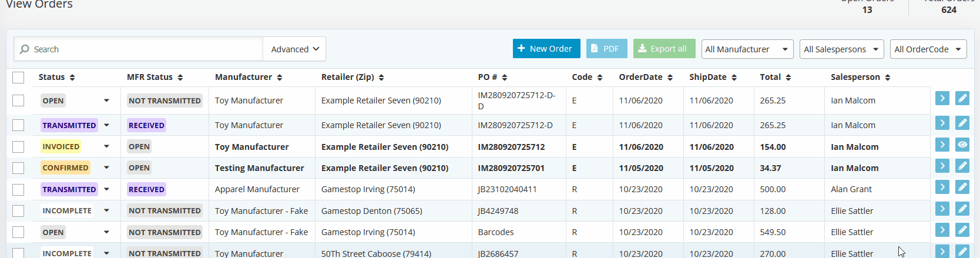Click the View Orders page heading
The height and width of the screenshot is (258, 980).
point(39,4)
